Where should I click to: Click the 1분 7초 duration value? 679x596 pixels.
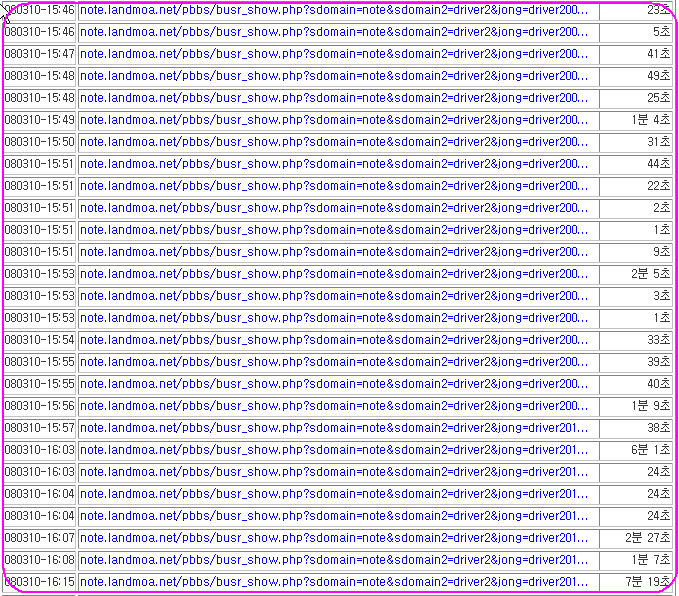pos(651,560)
